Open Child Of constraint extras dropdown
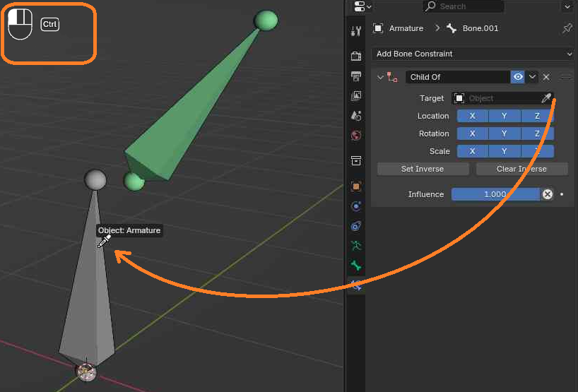The height and width of the screenshot is (392, 578). point(532,77)
